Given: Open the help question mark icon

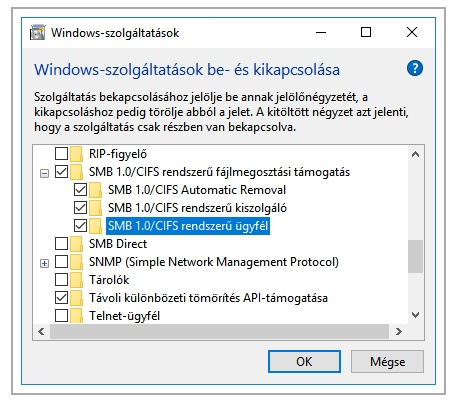Looking at the screenshot, I should tap(415, 68).
